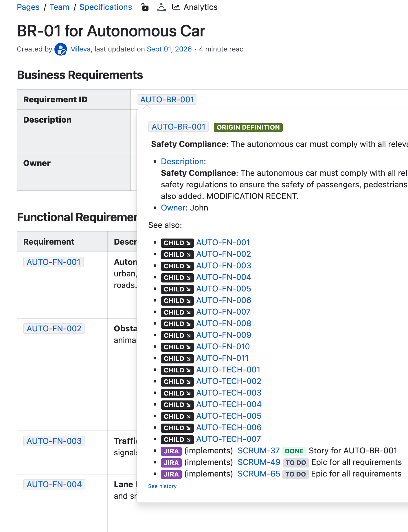
Task: Click TO DO status beside SCRUM-49
Action: tap(296, 463)
